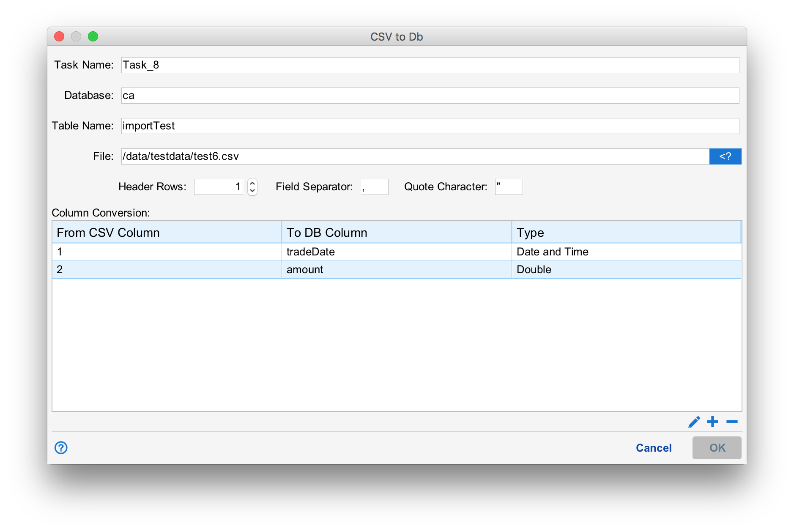Screen dimensions: 794x532
Task: Click the OK button
Action: (x=716, y=447)
